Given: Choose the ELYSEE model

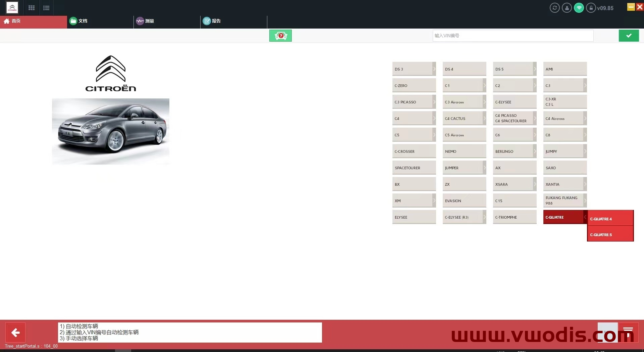Looking at the screenshot, I should (x=414, y=217).
